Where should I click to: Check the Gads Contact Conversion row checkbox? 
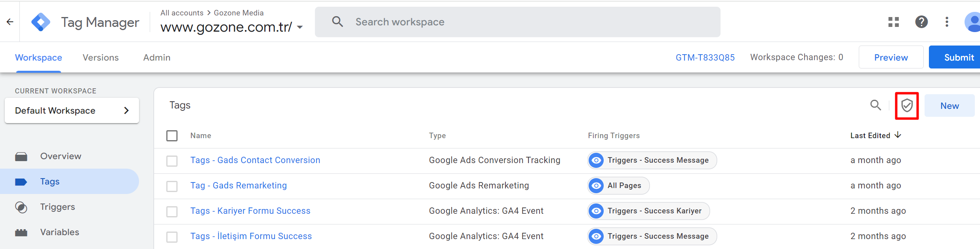point(172,161)
